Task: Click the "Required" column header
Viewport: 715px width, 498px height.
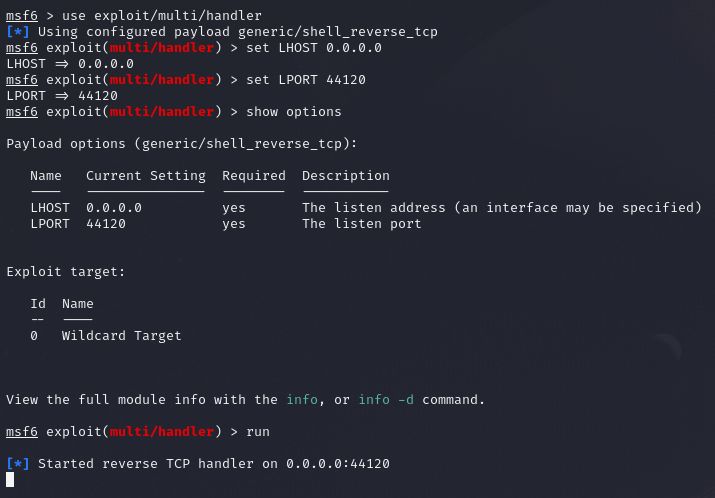Action: click(254, 176)
